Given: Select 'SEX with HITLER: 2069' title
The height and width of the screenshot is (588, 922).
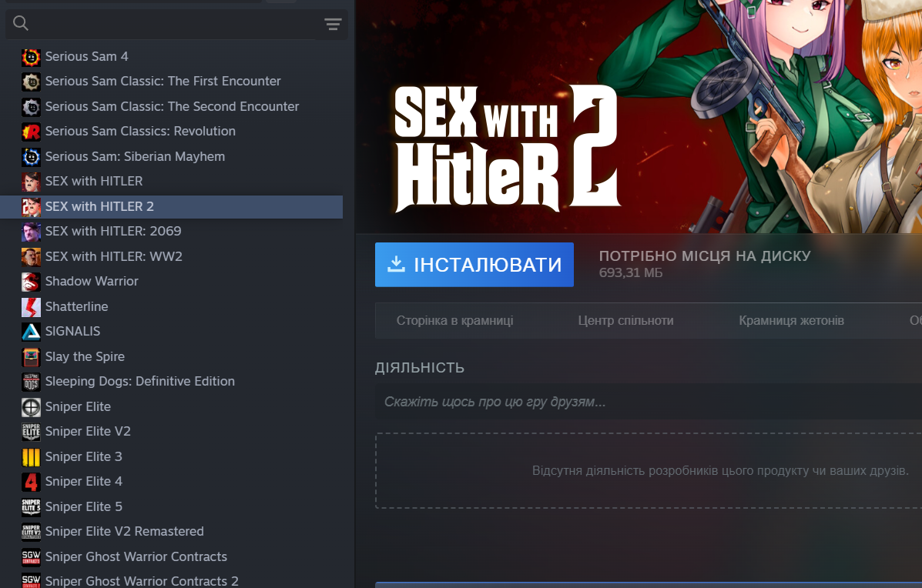Looking at the screenshot, I should point(113,231).
